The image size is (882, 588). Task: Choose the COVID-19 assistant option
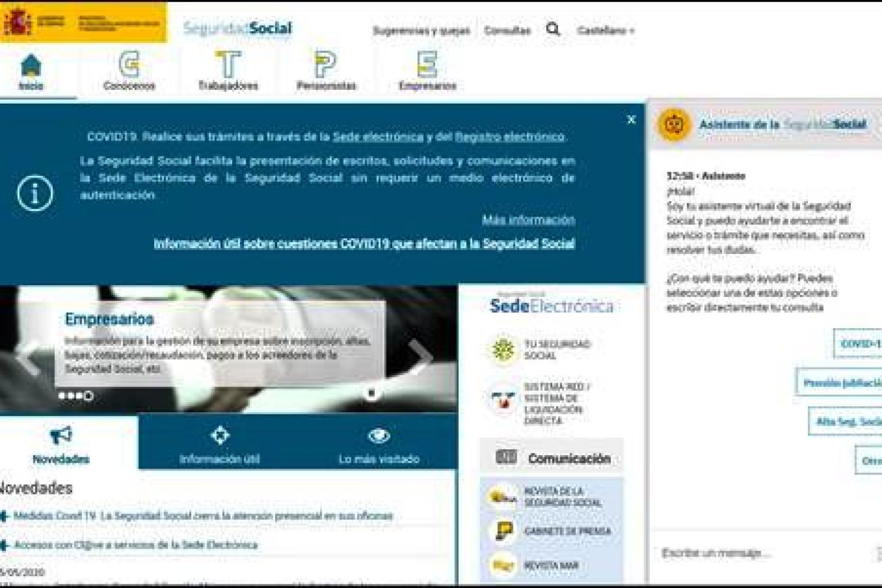858,343
